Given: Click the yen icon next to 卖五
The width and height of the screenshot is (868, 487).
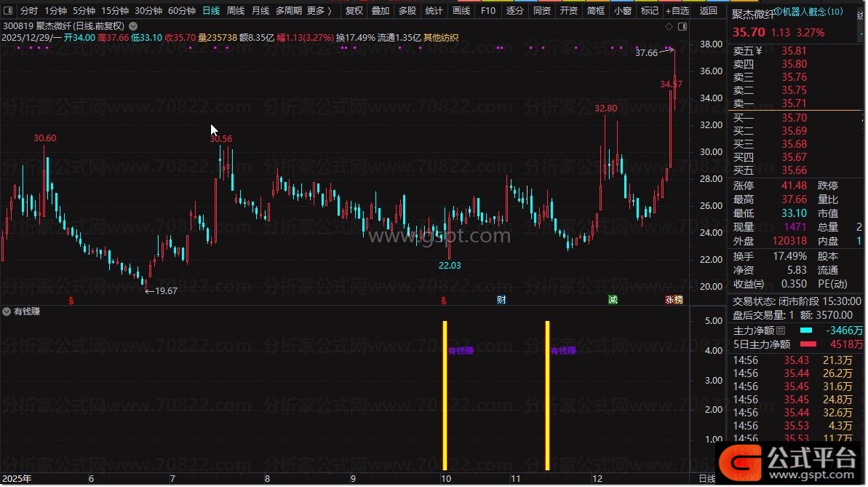Looking at the screenshot, I should 759,51.
